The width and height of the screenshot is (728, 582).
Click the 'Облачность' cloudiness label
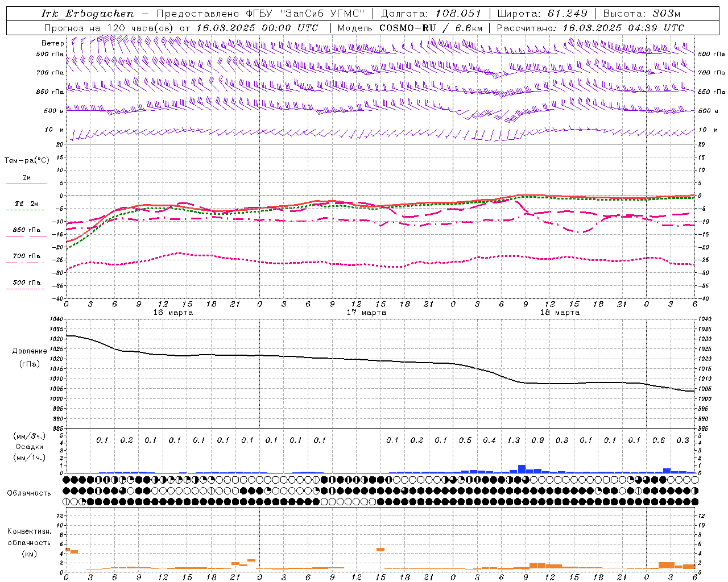29,493
